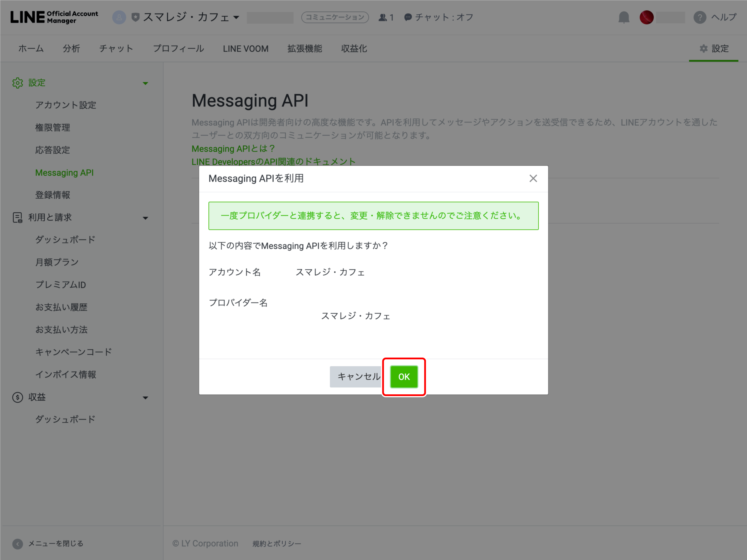Click the chat bubble icon チャット：オフ
This screenshot has width=747, height=560.
tap(408, 17)
